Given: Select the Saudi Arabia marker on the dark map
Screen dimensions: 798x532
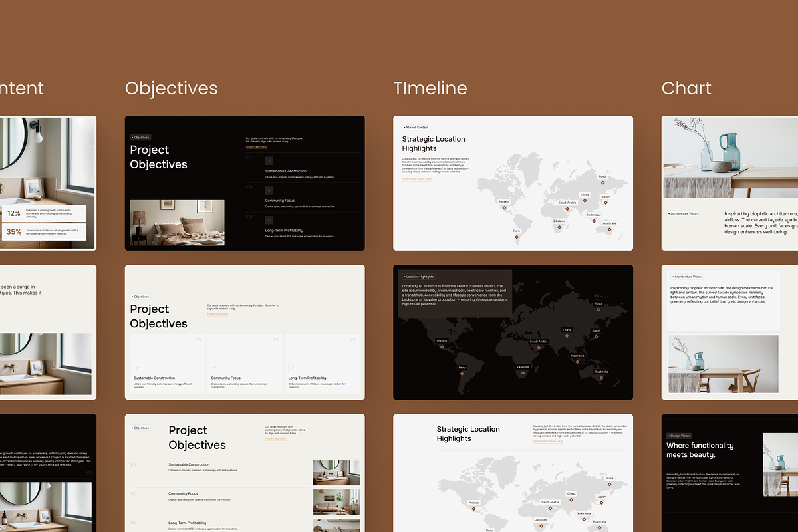Looking at the screenshot, I should (x=539, y=348).
